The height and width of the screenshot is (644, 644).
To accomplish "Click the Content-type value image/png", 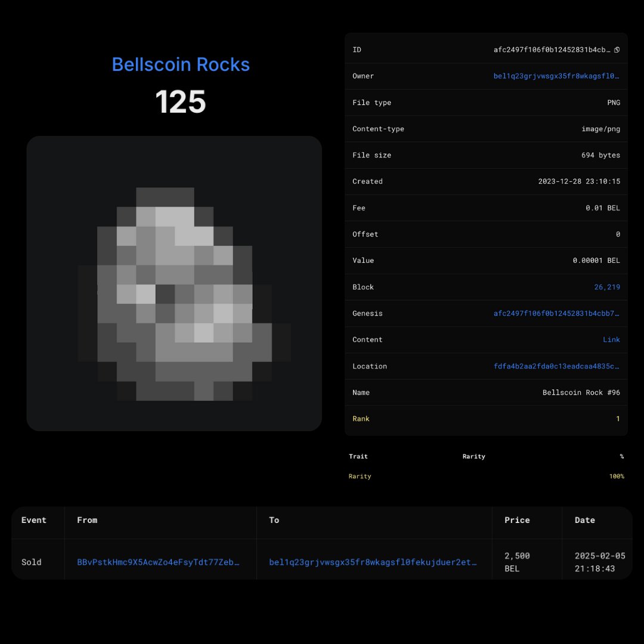I will (601, 129).
